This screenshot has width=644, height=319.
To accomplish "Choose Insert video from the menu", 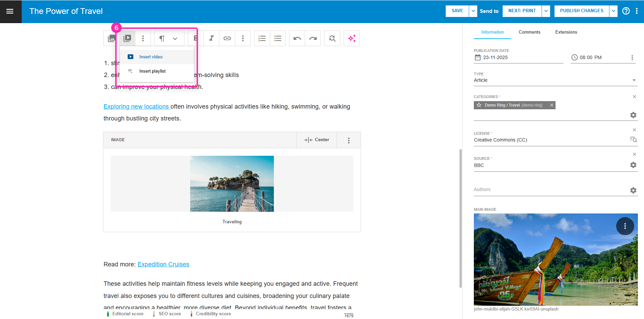I will [151, 57].
